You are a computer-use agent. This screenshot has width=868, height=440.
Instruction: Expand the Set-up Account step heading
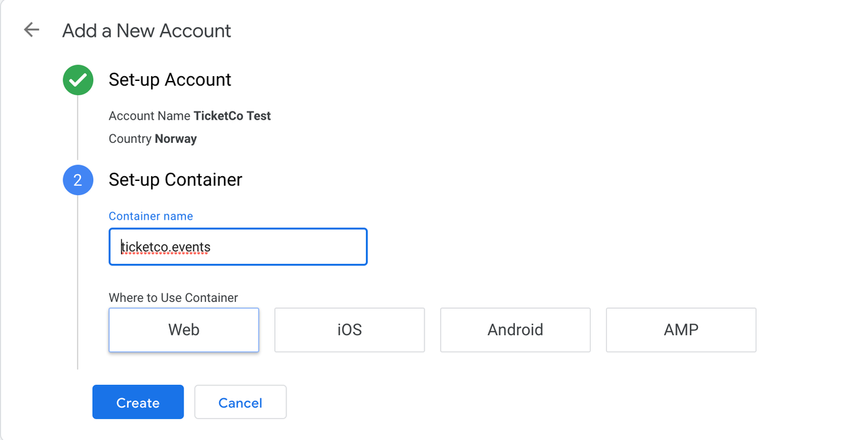click(170, 80)
